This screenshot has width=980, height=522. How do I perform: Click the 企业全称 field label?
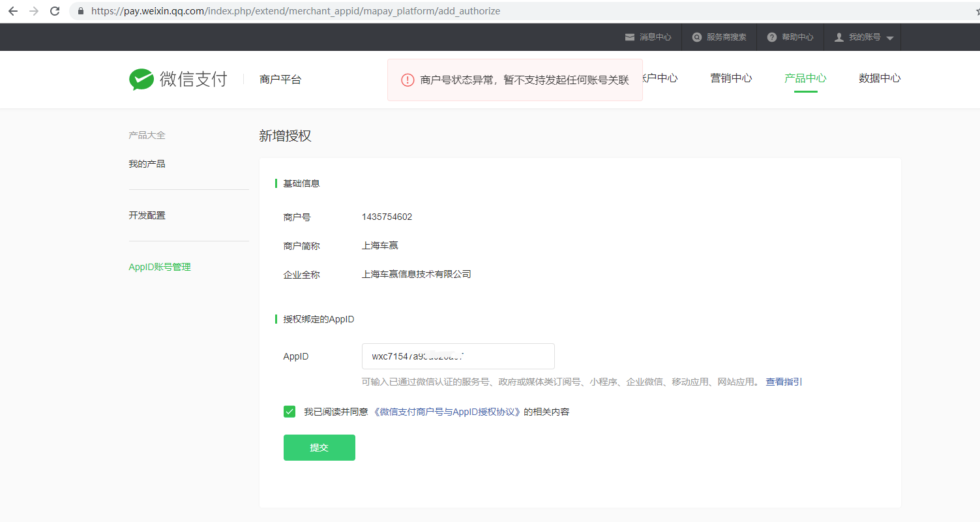coord(301,275)
